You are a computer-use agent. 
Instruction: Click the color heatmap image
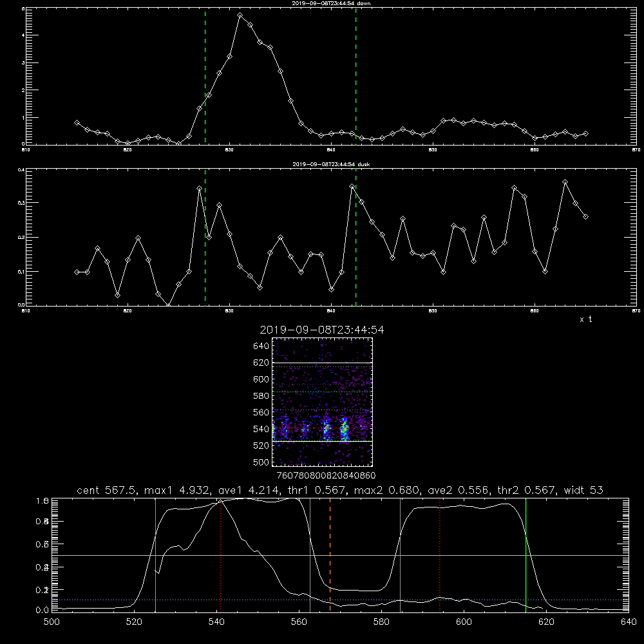(322, 402)
